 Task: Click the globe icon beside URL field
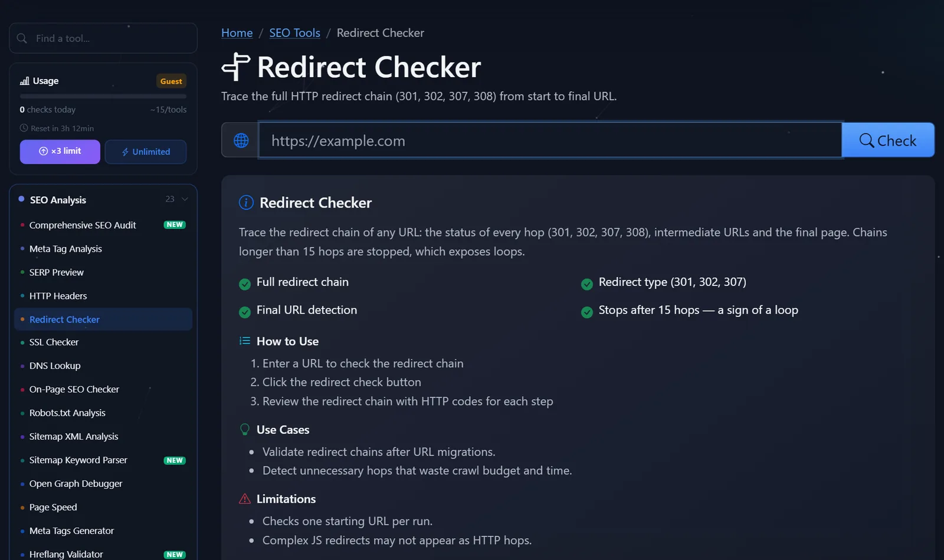[241, 140]
